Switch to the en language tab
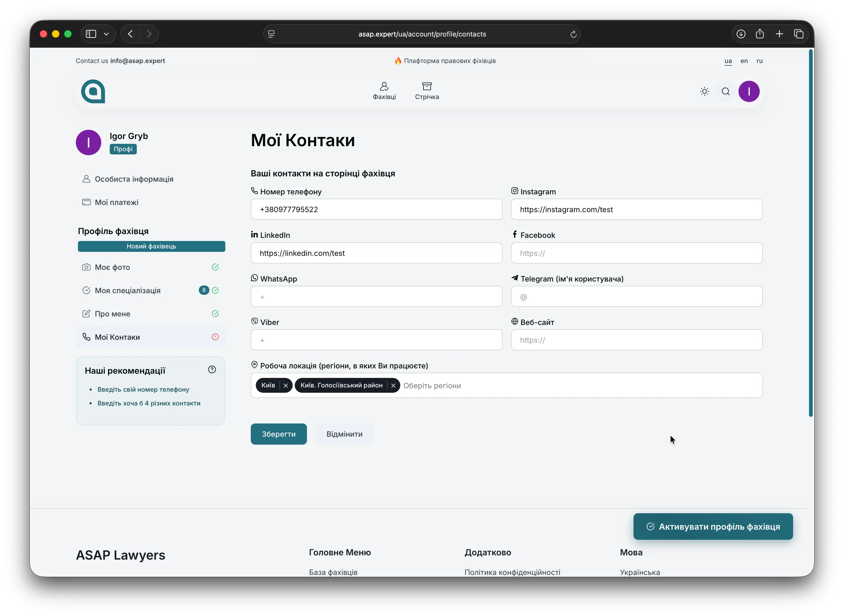This screenshot has width=844, height=616. pos(744,61)
